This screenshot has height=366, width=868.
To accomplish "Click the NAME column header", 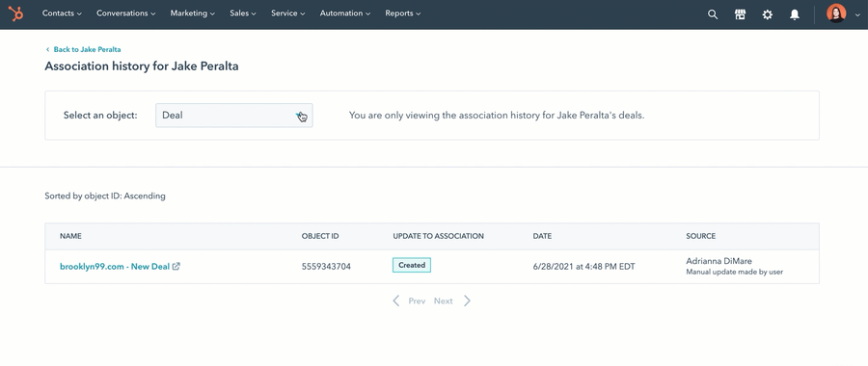I will point(70,236).
